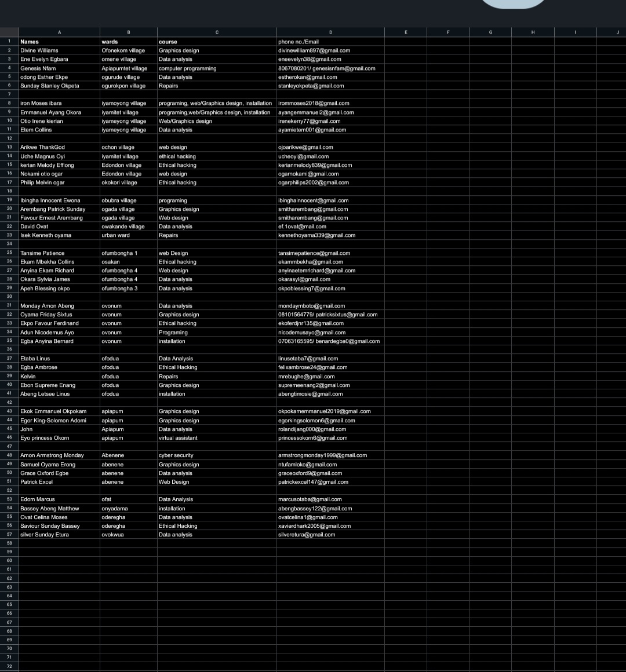Select cell 'David Ovat'
Image resolution: width=626 pixels, height=672 pixels.
59,227
